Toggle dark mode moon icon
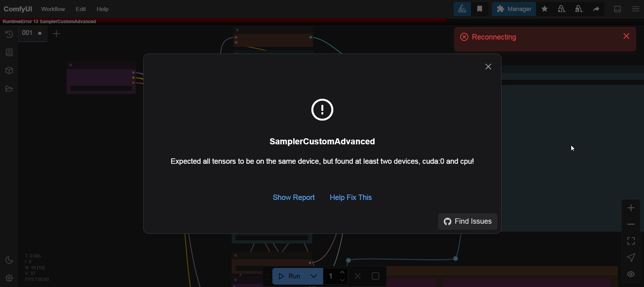The image size is (644, 287). point(9,260)
